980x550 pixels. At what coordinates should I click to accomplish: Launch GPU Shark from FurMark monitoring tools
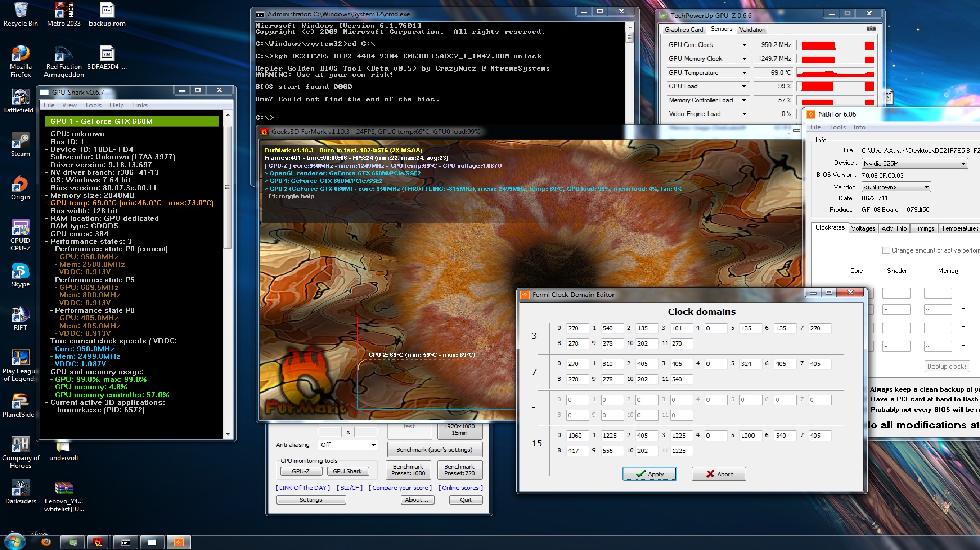(x=347, y=471)
